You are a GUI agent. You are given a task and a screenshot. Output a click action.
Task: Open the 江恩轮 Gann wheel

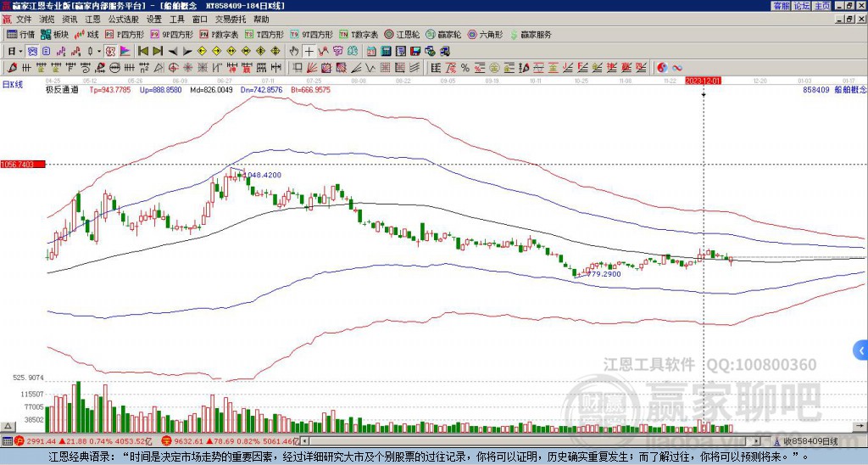[403, 34]
